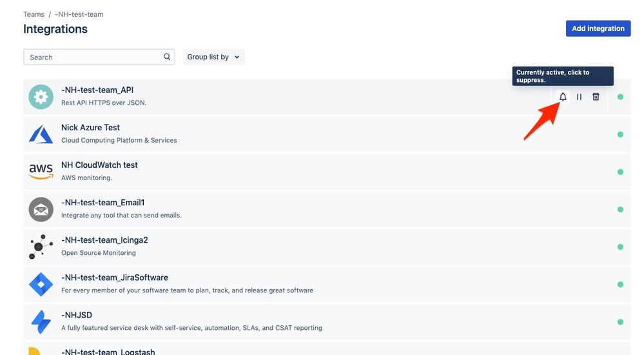This screenshot has height=355, width=644.
Task: Open the -NH-test-team_API integration name
Action: point(97,90)
